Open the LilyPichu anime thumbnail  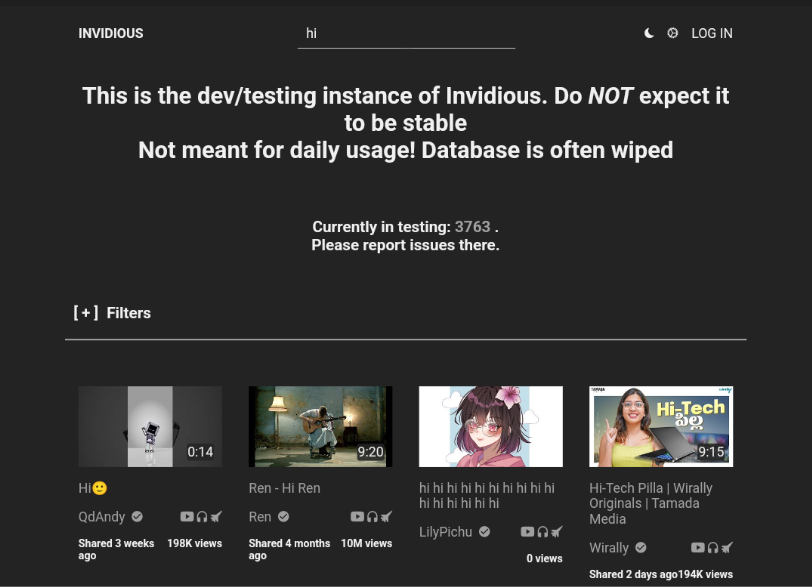491,427
